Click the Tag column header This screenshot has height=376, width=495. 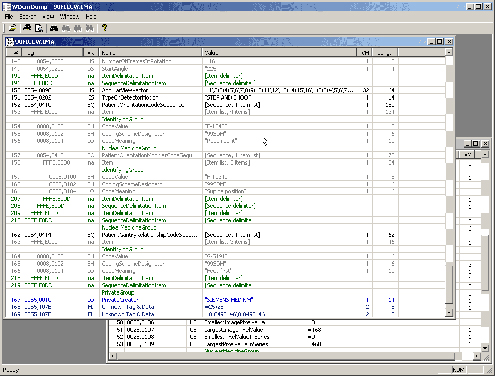[x=53, y=52]
